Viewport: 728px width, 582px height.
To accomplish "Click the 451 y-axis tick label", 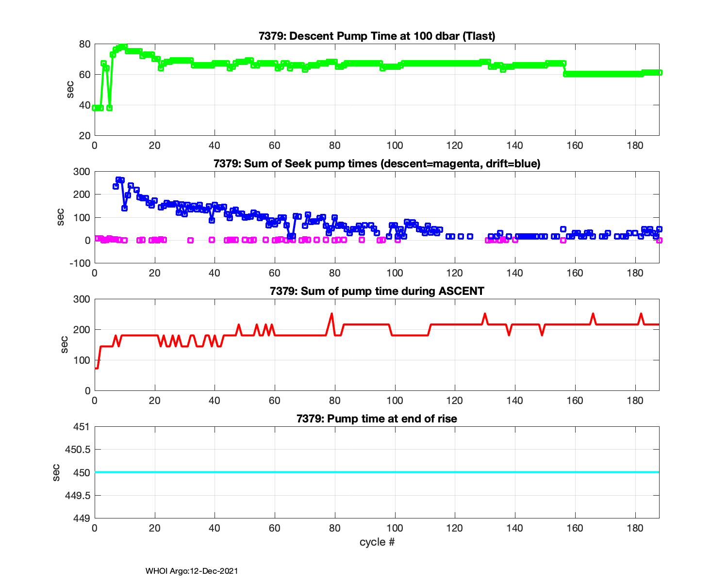I will pyautogui.click(x=82, y=427).
